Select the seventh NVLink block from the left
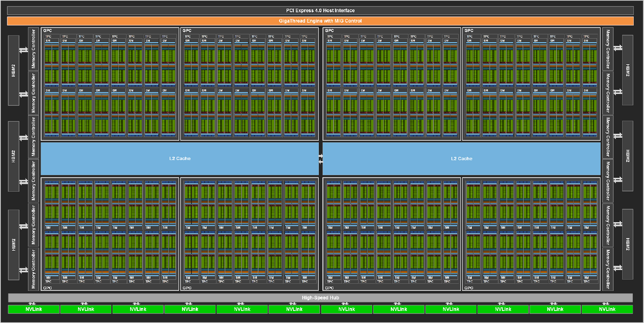Viewport: 644px width, 323px height. click(x=347, y=309)
